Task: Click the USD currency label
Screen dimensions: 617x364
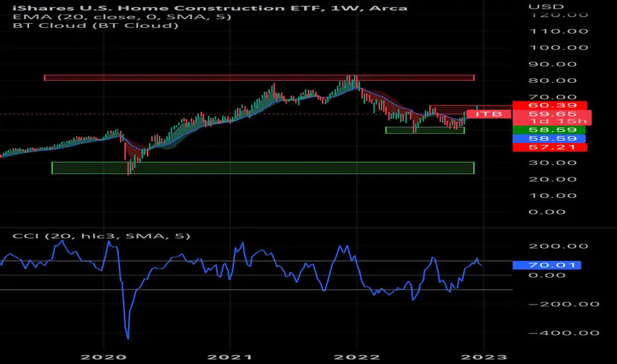Action: click(546, 7)
